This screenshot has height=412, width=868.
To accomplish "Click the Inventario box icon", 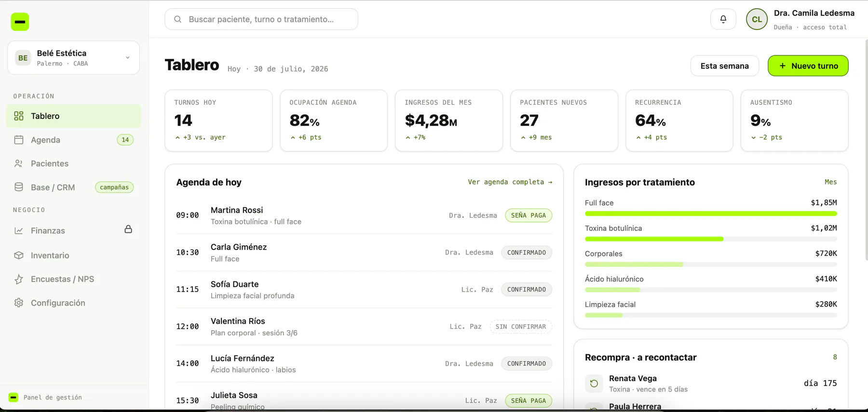I will click(x=19, y=255).
